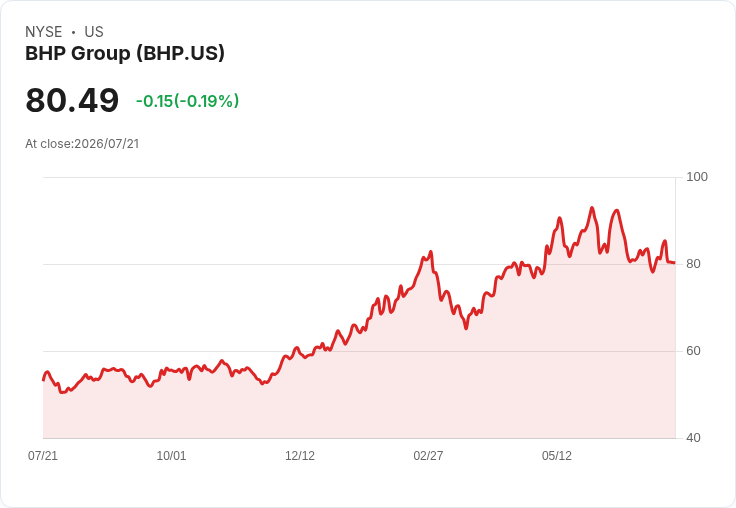
Task: Click the 40 y-axis price label
Action: tap(693, 438)
